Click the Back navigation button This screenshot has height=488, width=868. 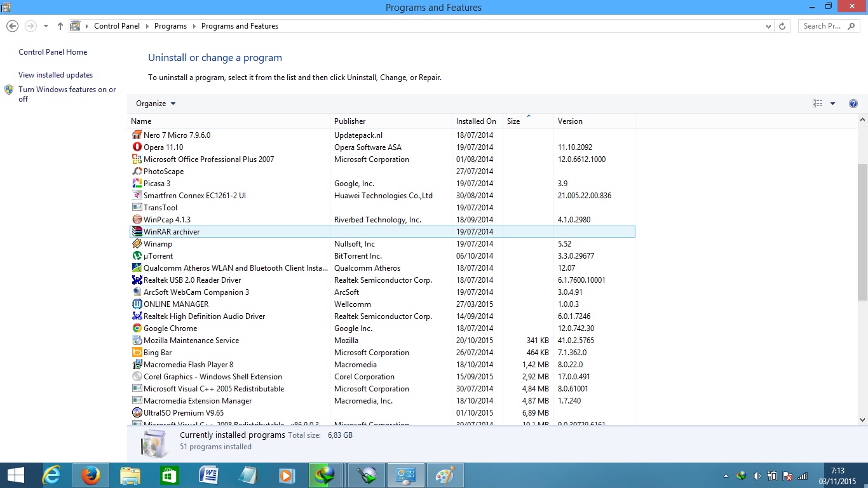[12, 26]
